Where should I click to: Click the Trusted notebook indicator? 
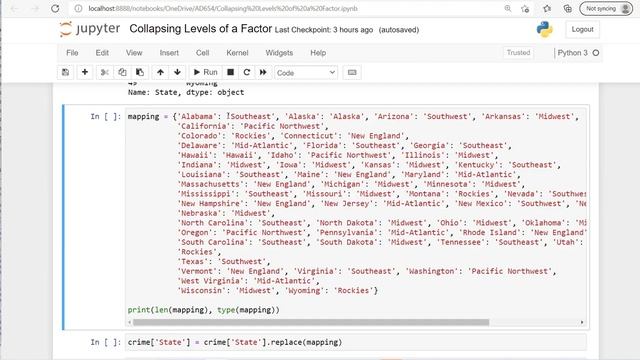point(518,53)
